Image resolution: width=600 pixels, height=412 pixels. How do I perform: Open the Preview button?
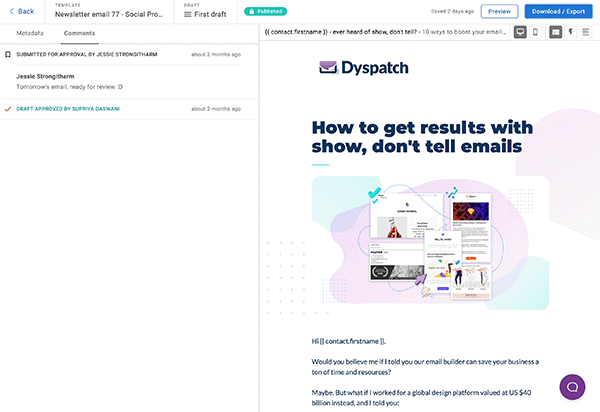[x=499, y=11]
